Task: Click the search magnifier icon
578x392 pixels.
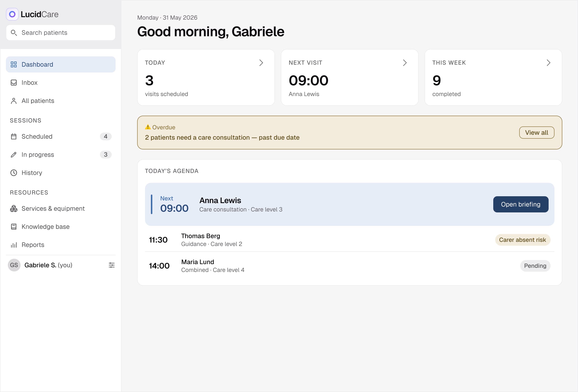Action: (x=14, y=33)
